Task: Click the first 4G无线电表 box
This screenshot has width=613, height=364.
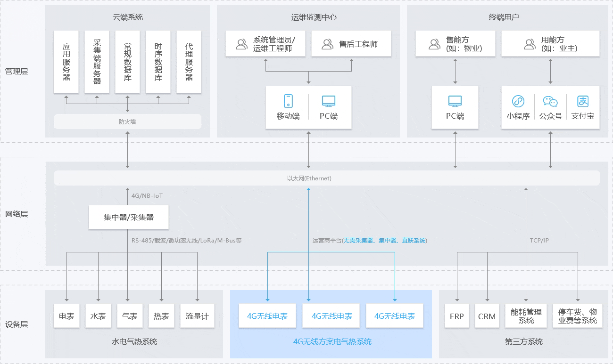Action: (x=267, y=316)
